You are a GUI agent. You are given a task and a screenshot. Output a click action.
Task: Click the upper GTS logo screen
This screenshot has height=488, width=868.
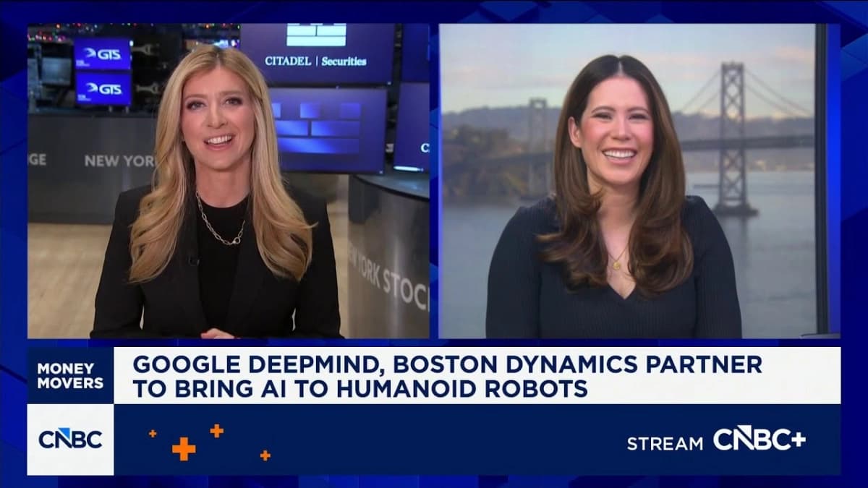click(x=104, y=53)
